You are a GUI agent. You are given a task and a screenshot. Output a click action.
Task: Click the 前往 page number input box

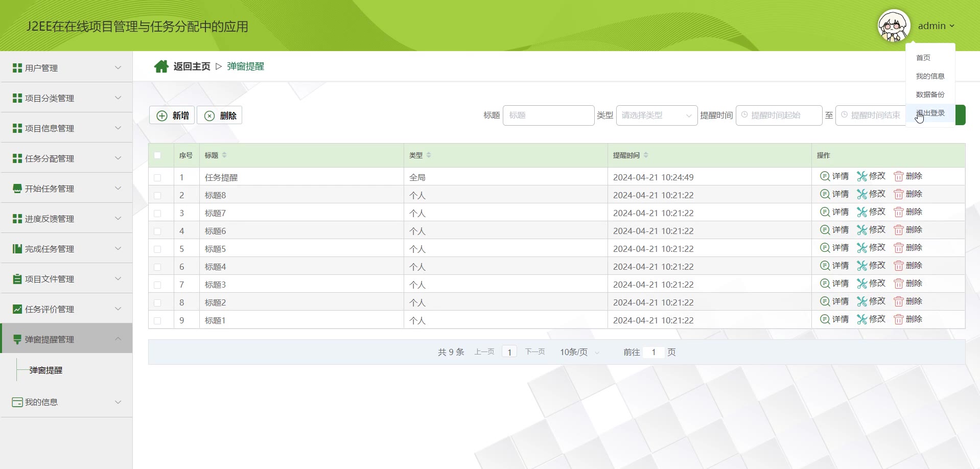pos(654,352)
